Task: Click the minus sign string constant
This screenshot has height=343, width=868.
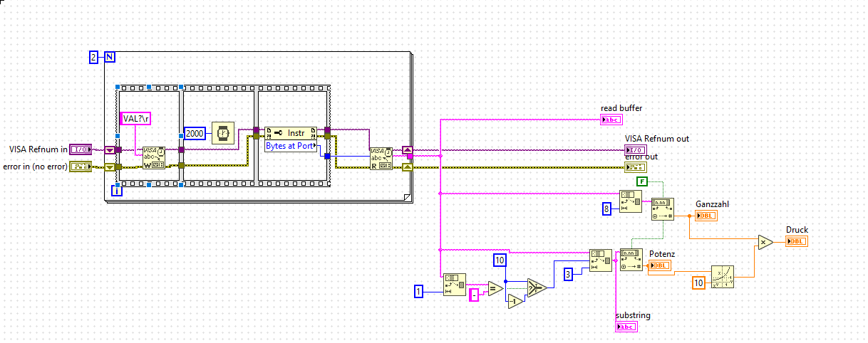Action: (x=474, y=295)
